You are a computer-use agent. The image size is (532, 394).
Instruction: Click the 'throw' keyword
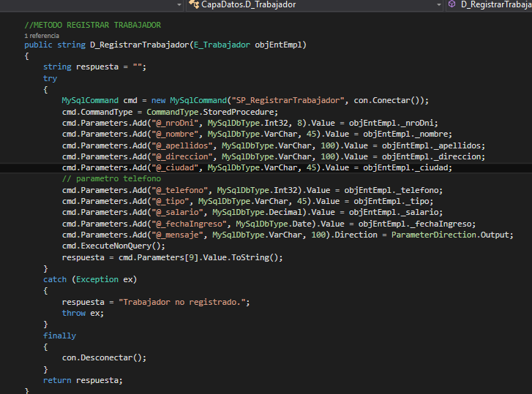[x=74, y=313]
